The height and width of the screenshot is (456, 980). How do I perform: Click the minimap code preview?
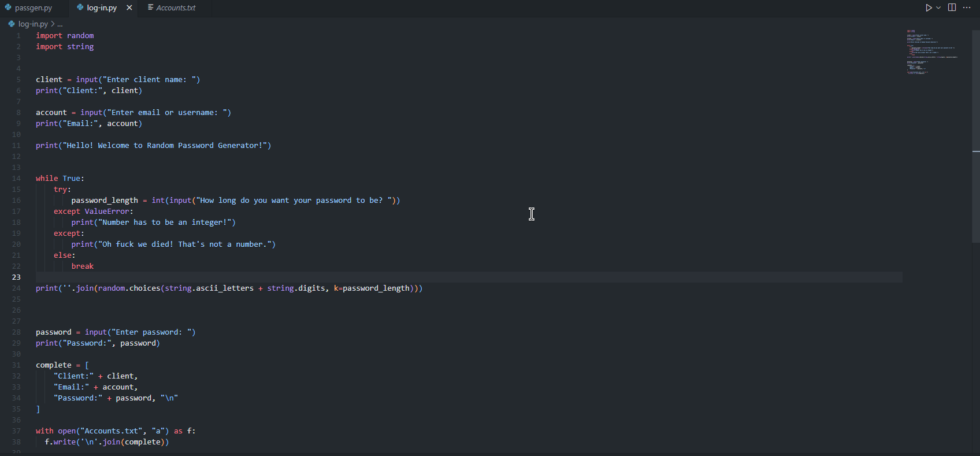(930, 52)
